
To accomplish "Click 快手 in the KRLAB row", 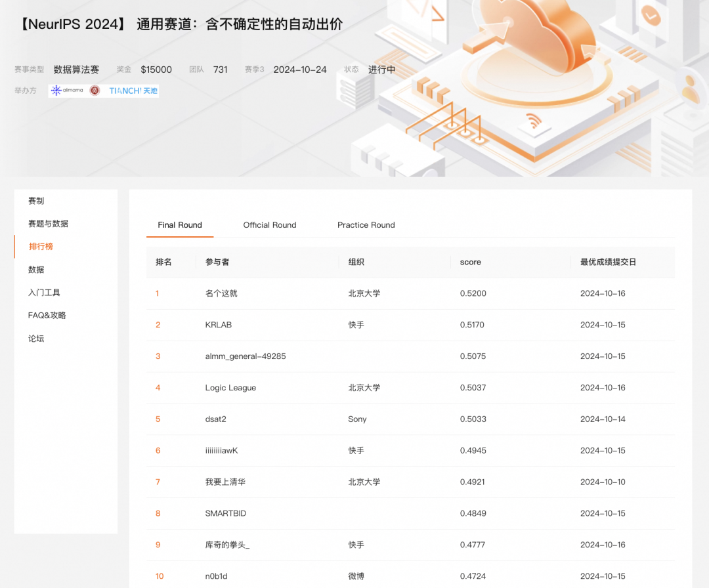I will [356, 324].
